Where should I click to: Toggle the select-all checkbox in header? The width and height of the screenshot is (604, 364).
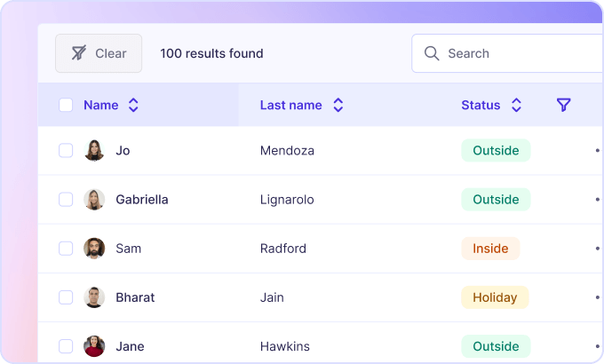[66, 105]
